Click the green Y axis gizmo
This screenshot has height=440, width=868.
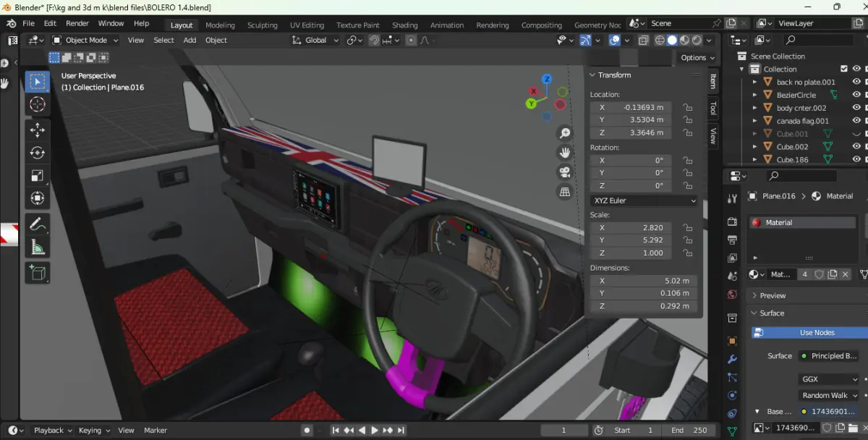coord(531,103)
